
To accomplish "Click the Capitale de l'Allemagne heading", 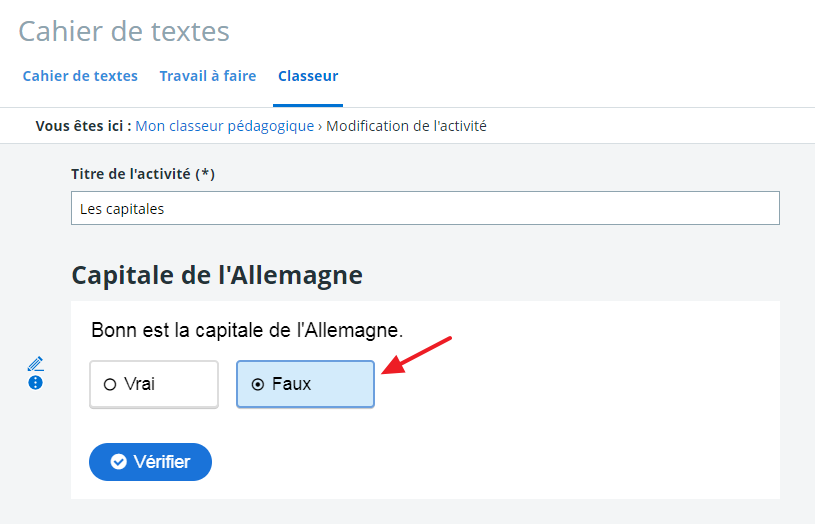I will pos(216,274).
